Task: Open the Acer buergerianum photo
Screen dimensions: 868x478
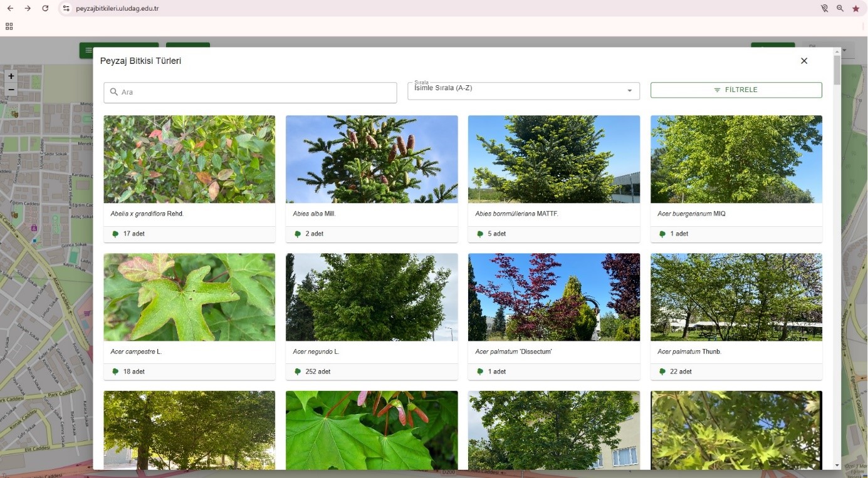Action: click(x=736, y=159)
